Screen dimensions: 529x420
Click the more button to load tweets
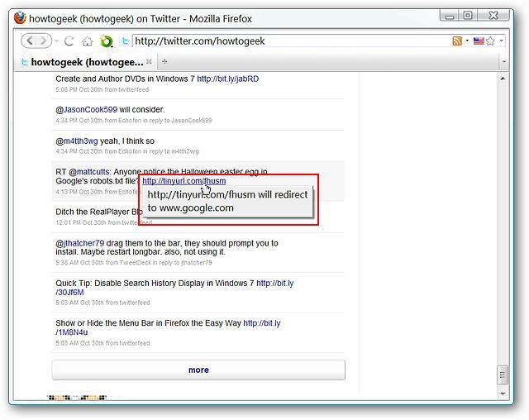point(198,370)
